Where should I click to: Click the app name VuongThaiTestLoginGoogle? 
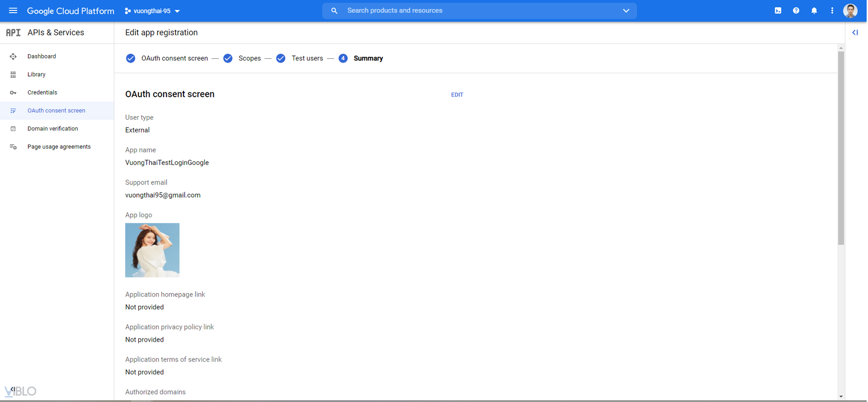[167, 163]
